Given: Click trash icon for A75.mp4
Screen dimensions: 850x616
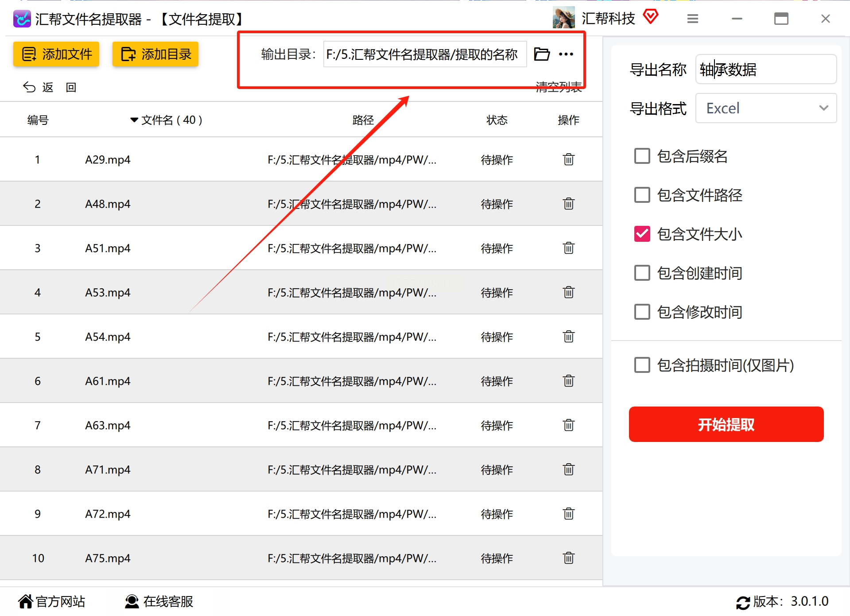Looking at the screenshot, I should [x=568, y=558].
